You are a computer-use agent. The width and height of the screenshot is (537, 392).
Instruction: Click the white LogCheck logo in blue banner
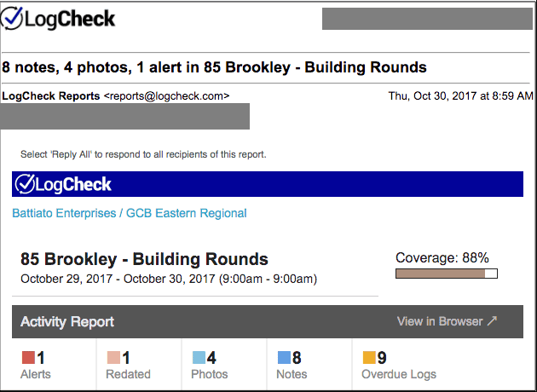(x=63, y=184)
